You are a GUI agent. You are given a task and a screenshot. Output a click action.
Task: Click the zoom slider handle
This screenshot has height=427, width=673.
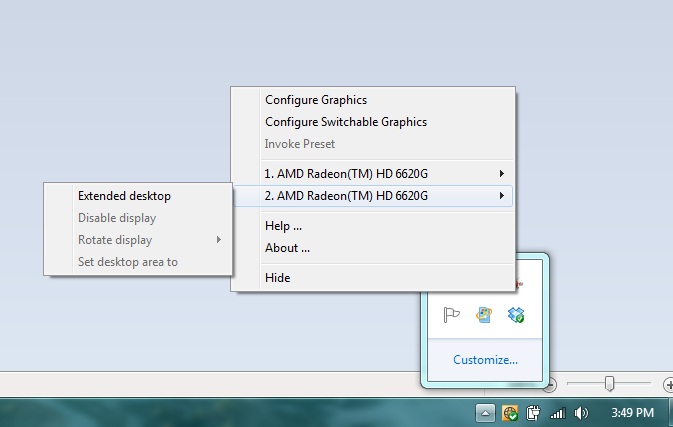pyautogui.click(x=609, y=383)
